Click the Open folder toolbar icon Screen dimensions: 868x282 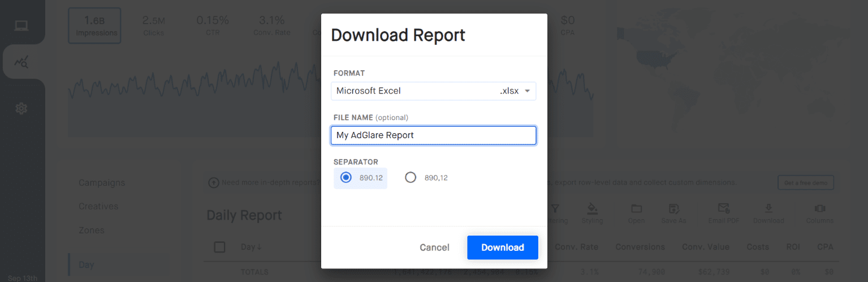point(636,213)
